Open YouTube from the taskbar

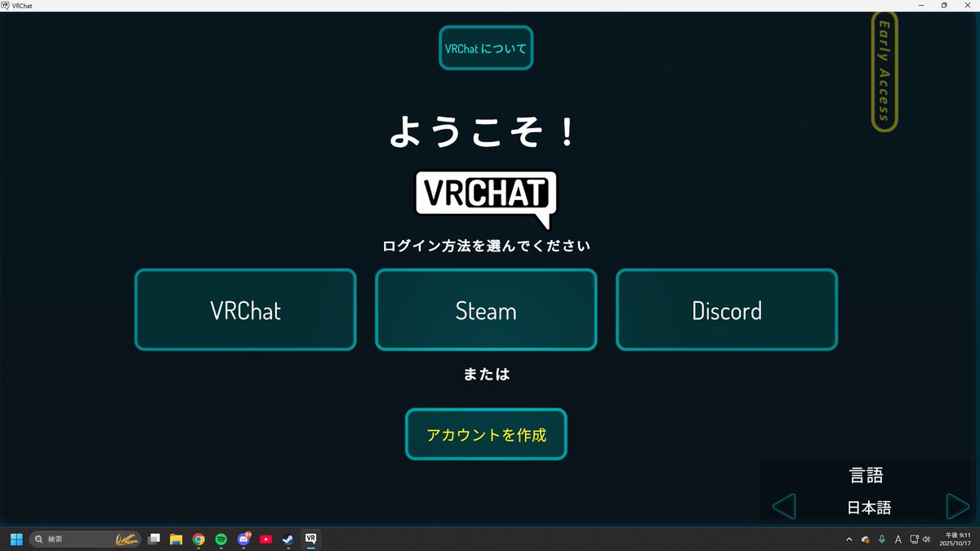[265, 539]
